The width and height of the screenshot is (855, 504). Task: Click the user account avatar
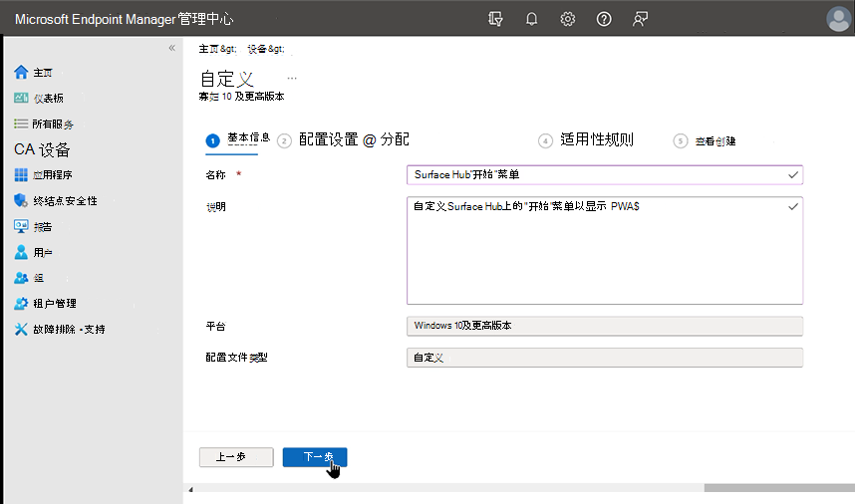[838, 19]
